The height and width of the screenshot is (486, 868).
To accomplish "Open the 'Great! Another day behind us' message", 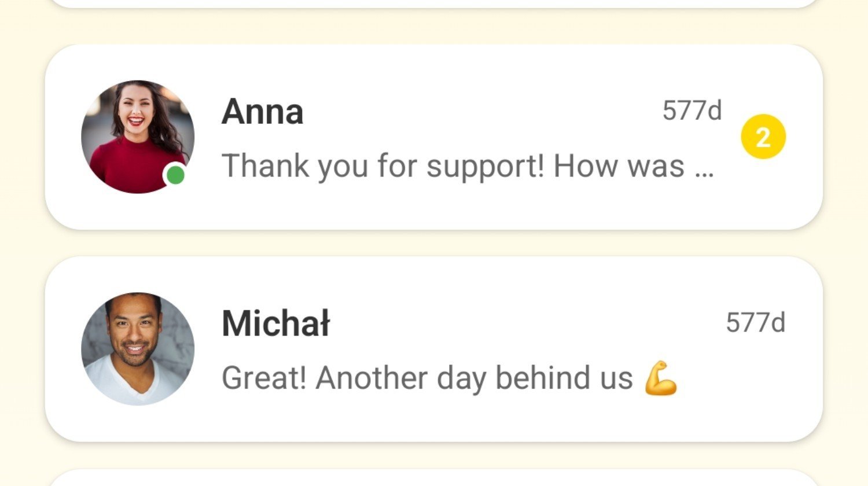I will [427, 378].
